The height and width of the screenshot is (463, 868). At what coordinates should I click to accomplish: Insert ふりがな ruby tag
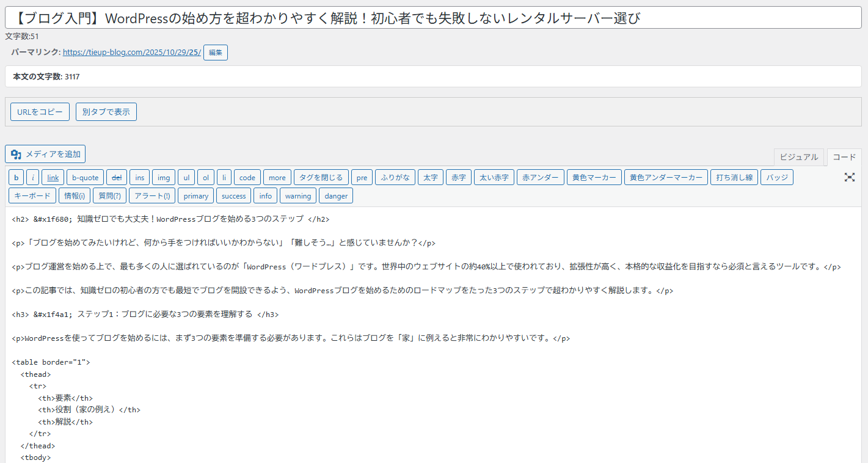pyautogui.click(x=395, y=178)
